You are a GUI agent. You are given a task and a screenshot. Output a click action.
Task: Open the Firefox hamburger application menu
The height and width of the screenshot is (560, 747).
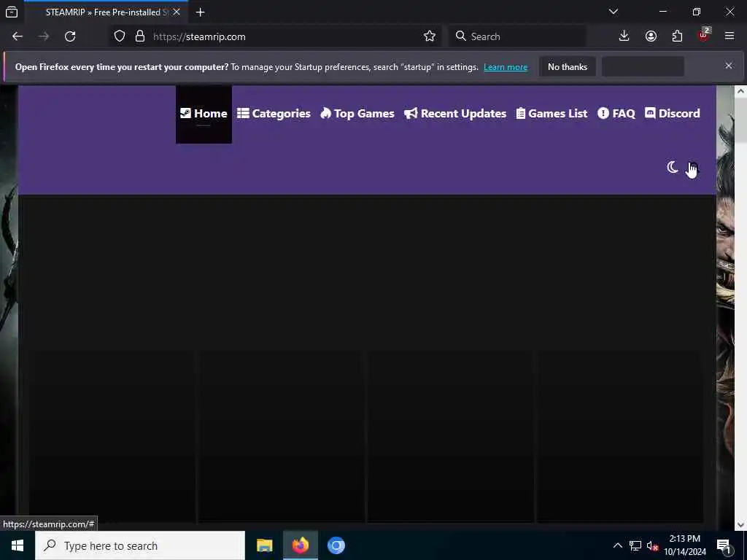[729, 36]
